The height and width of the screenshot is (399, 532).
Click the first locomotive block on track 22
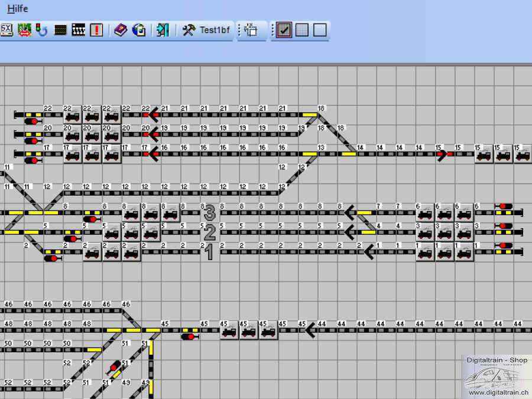pos(72,115)
